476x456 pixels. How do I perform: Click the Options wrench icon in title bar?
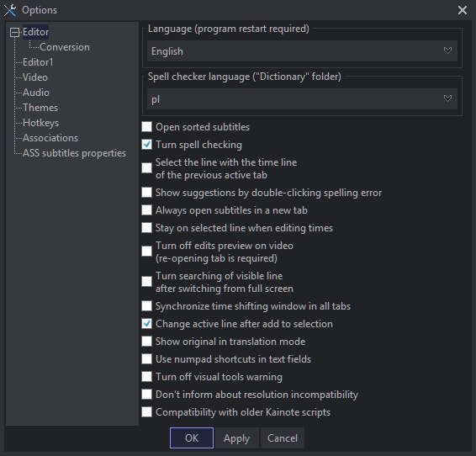click(10, 10)
